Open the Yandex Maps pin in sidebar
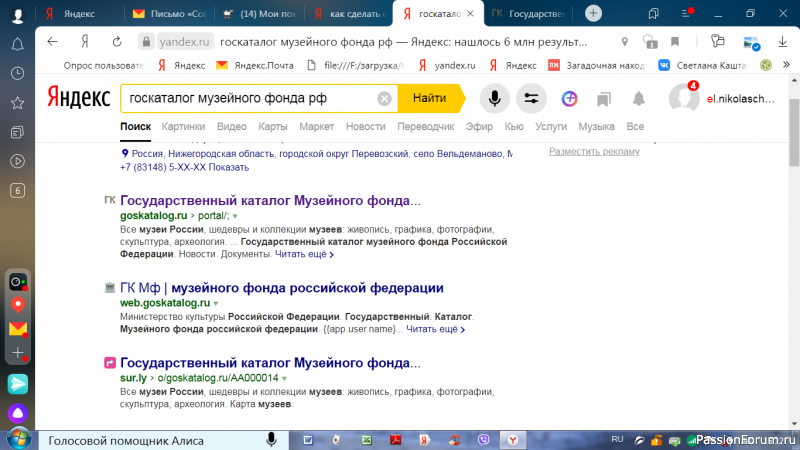This screenshot has height=450, width=800. click(x=18, y=305)
